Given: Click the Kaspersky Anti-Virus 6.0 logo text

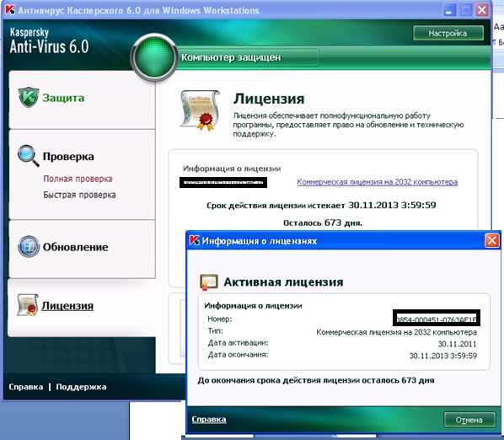Looking at the screenshot, I should click(x=49, y=41).
